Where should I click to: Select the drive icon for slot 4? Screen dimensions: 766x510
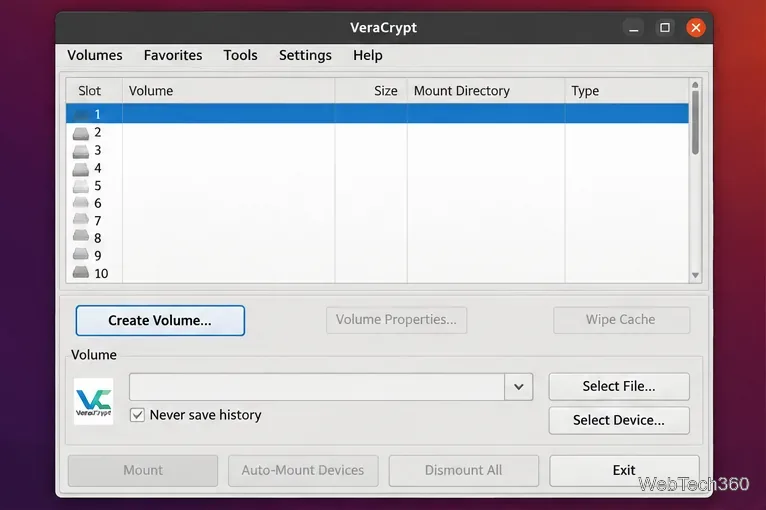tap(81, 169)
